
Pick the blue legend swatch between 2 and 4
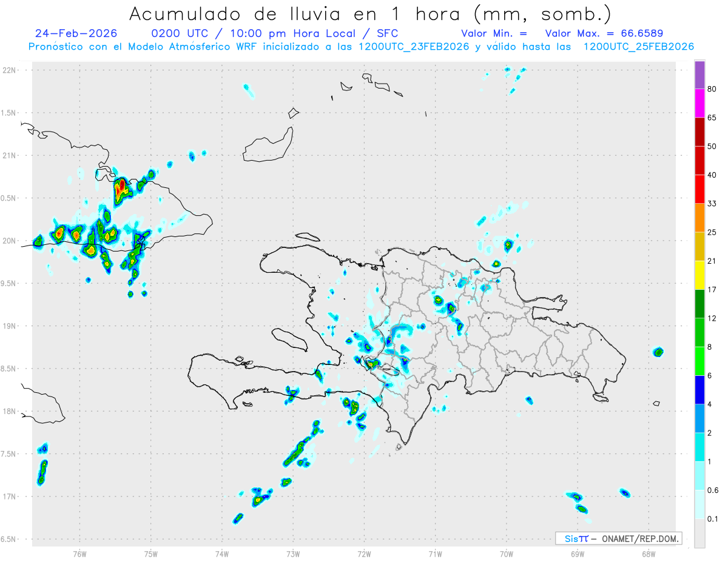pyautogui.click(x=699, y=418)
